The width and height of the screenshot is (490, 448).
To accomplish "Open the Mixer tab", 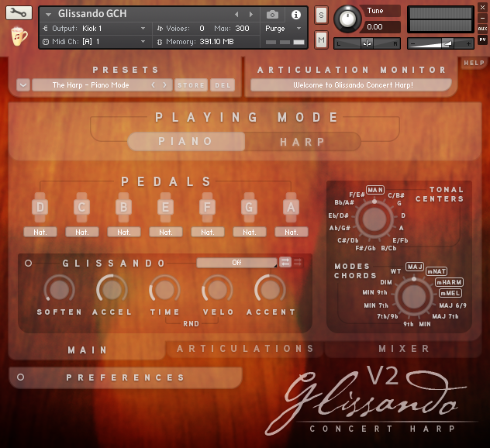I will [404, 349].
